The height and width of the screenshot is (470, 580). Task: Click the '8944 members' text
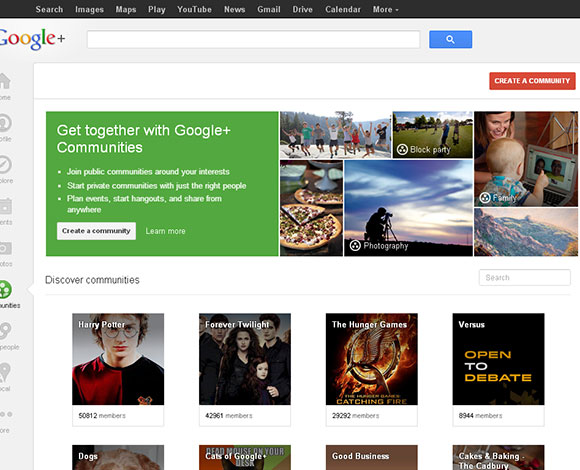[x=480, y=416]
